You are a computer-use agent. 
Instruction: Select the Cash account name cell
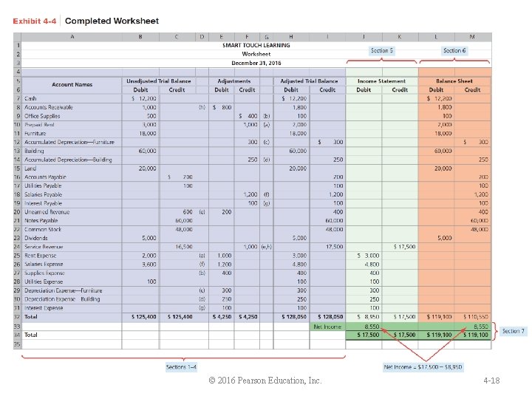tap(72, 98)
